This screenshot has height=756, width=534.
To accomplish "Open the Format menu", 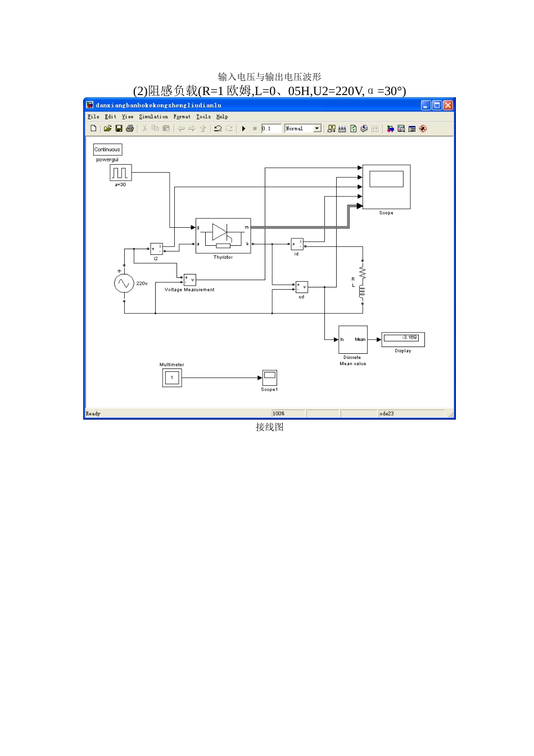I will [x=182, y=117].
